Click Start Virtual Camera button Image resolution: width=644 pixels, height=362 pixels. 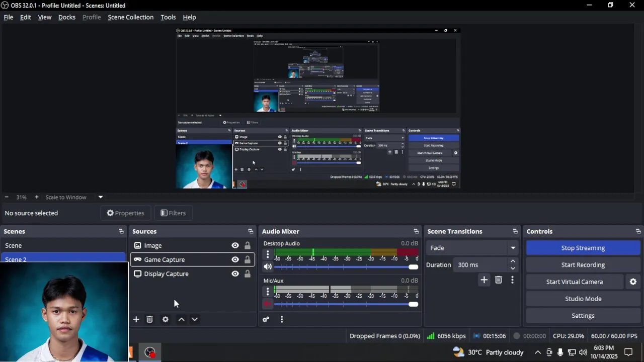[x=575, y=282]
